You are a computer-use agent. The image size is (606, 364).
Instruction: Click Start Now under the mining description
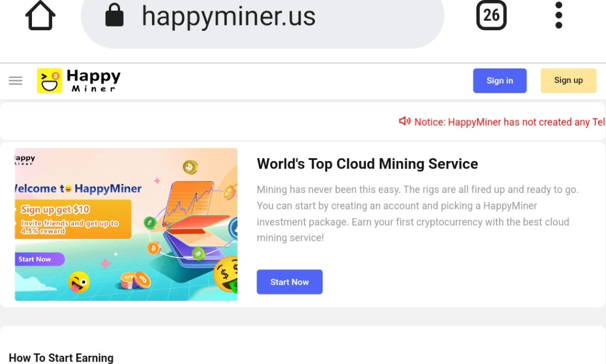289,282
